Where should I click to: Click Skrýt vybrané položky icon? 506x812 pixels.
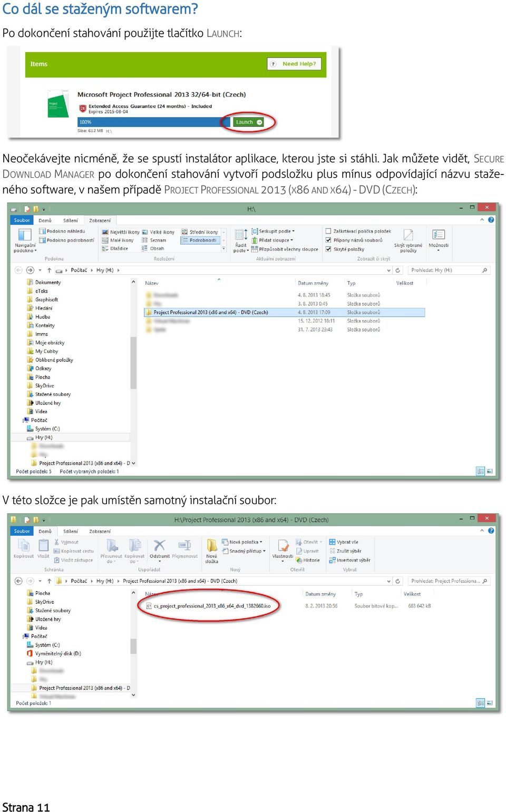(x=408, y=240)
